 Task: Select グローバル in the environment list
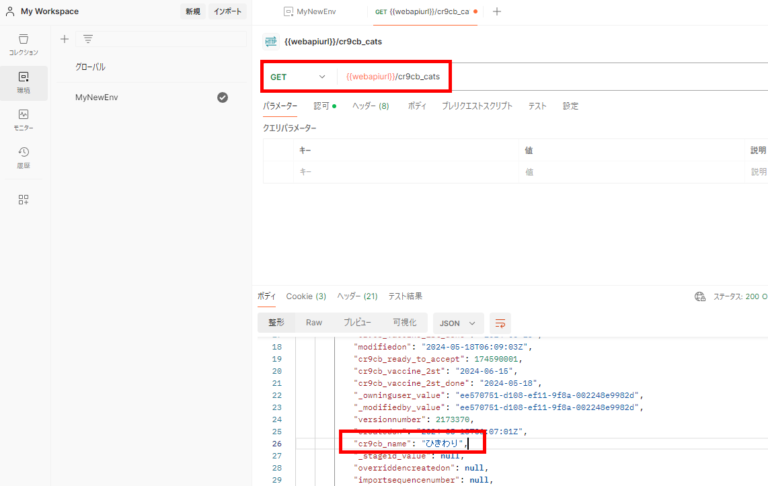[x=91, y=67]
